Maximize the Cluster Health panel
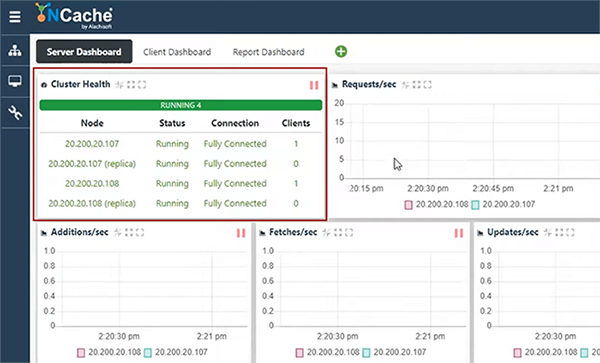The image size is (600, 363). click(x=142, y=85)
